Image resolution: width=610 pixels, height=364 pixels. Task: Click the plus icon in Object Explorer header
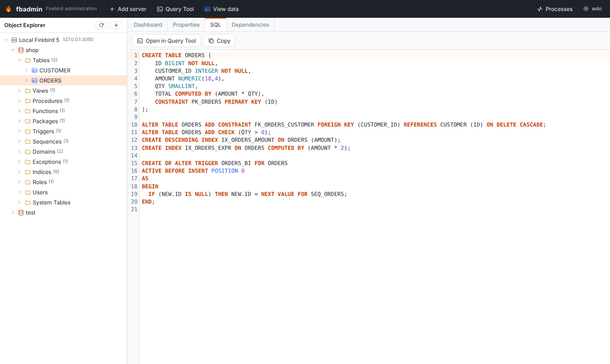(116, 25)
